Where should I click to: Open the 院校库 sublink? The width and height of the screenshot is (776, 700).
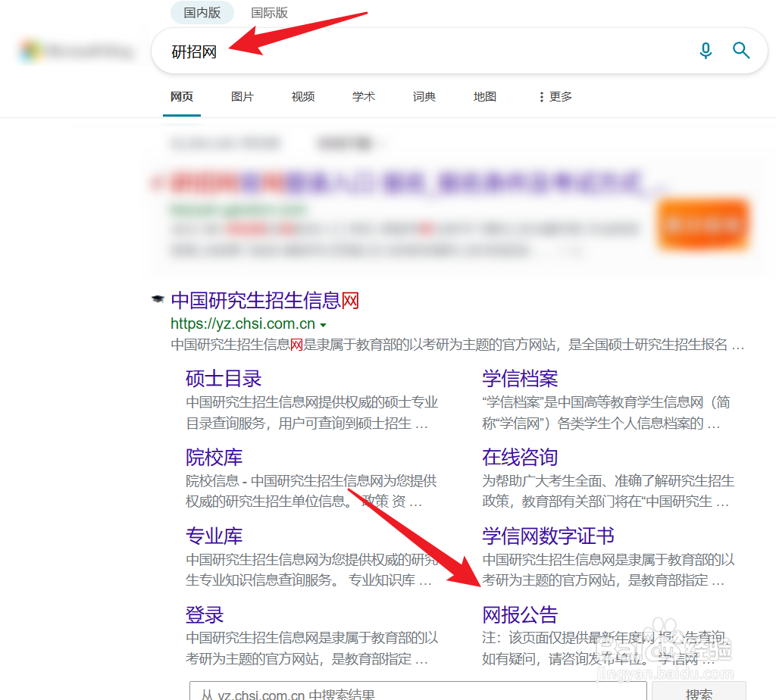point(214,457)
